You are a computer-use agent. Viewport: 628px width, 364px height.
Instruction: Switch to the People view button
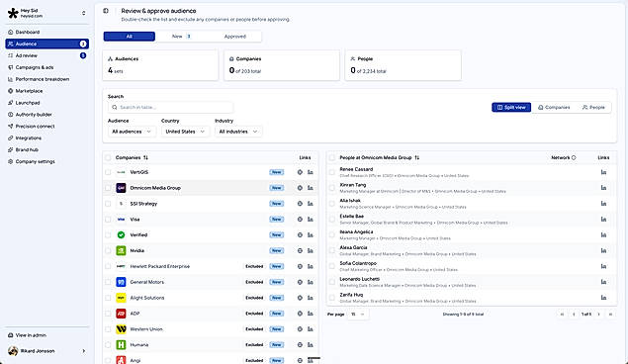[593, 107]
